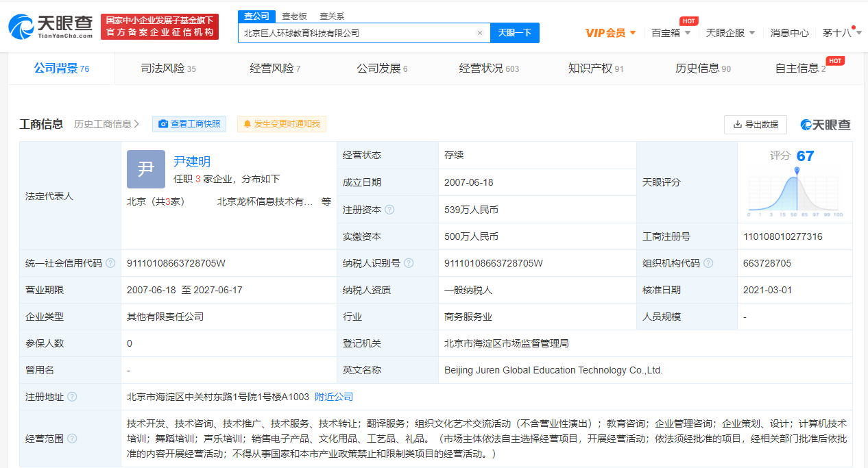
Task: Switch to the 知识产权 tab
Action: pyautogui.click(x=596, y=69)
